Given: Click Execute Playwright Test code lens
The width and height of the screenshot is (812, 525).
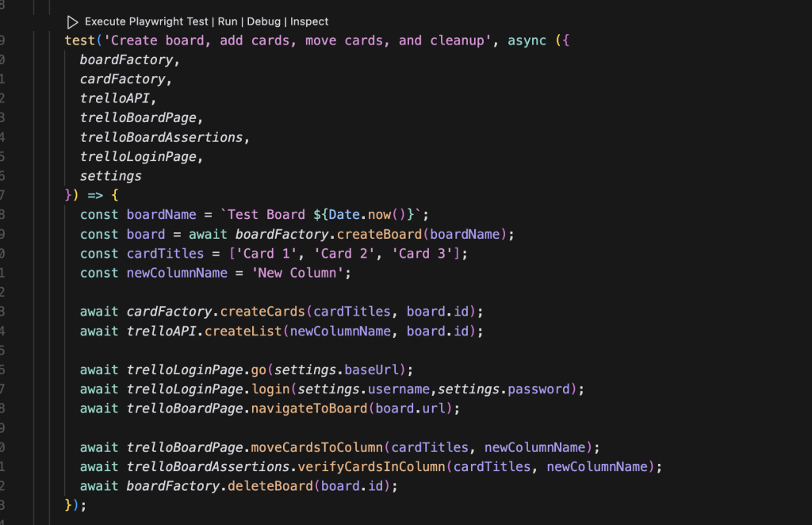Looking at the screenshot, I should [x=147, y=21].
